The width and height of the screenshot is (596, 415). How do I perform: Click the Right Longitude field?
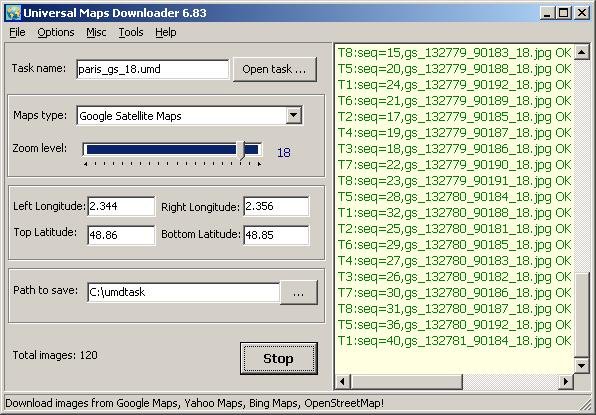pyautogui.click(x=276, y=206)
